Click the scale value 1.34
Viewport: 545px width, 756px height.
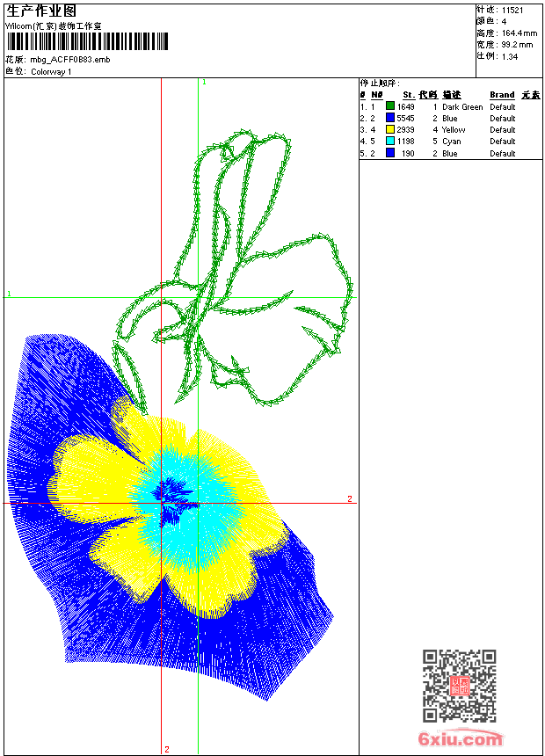click(x=509, y=56)
